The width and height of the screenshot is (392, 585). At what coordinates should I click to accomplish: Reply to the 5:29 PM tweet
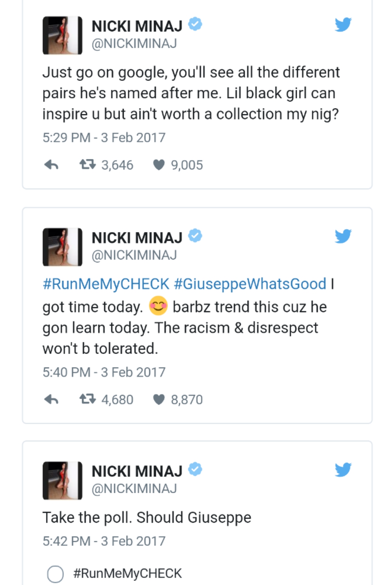pos(51,165)
